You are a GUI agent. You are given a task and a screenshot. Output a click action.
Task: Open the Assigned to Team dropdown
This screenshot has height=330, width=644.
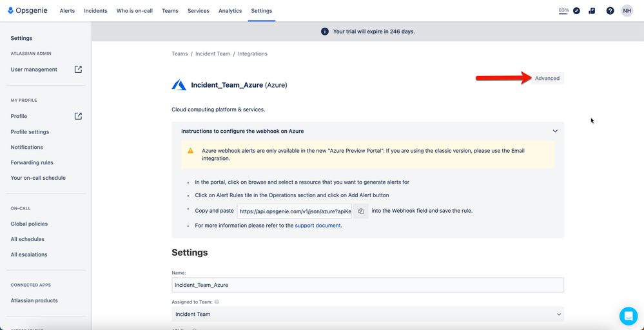367,314
